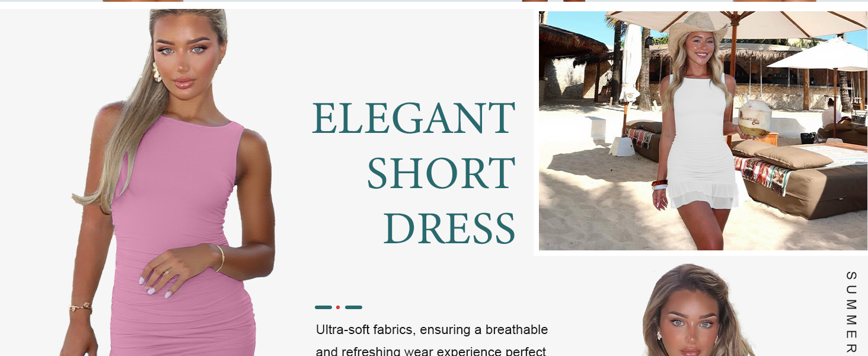Open the beach photo of the white dress
This screenshot has height=356, width=868.
[703, 131]
